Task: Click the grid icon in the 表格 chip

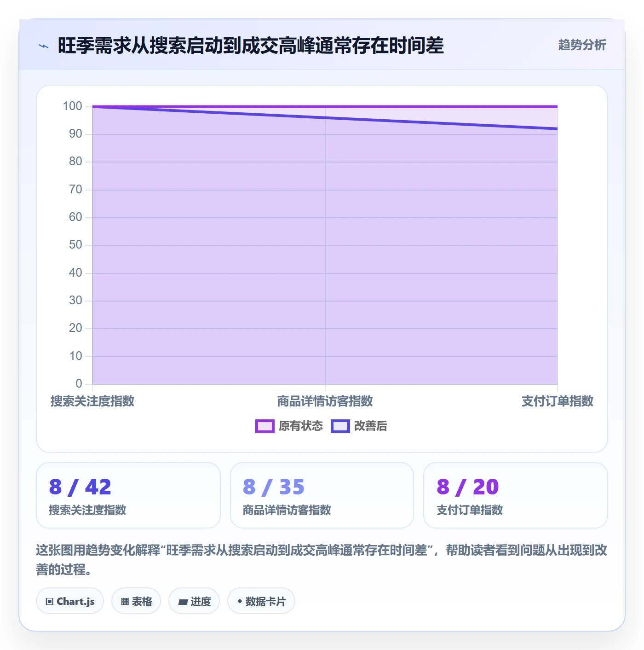Action: coord(125,601)
